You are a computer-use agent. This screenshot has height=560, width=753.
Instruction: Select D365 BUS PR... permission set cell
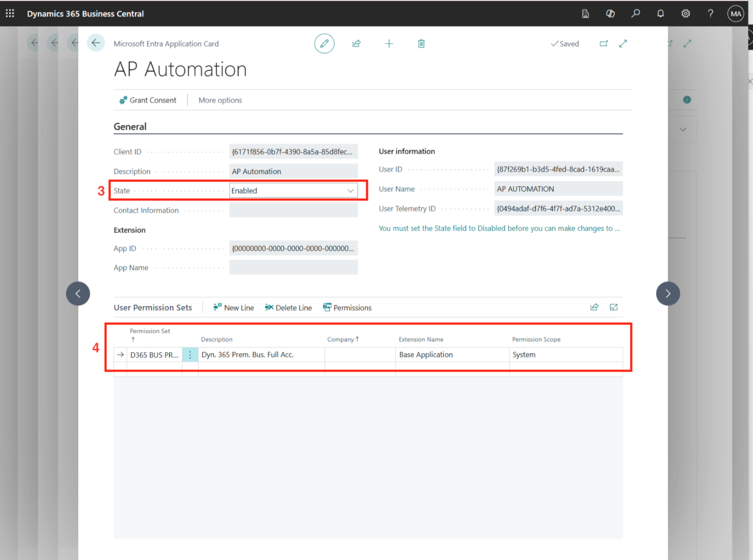click(155, 355)
